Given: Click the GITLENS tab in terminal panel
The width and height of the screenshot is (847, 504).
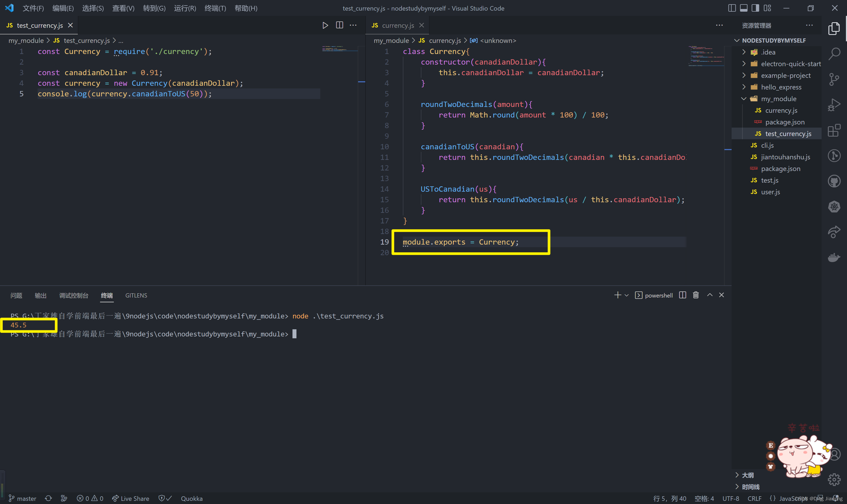Looking at the screenshot, I should click(x=135, y=295).
